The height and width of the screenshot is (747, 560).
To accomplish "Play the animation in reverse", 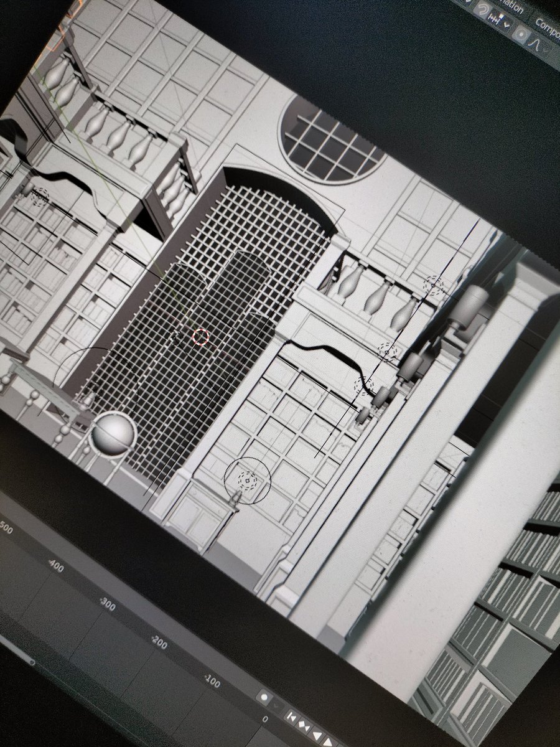I will (317, 735).
